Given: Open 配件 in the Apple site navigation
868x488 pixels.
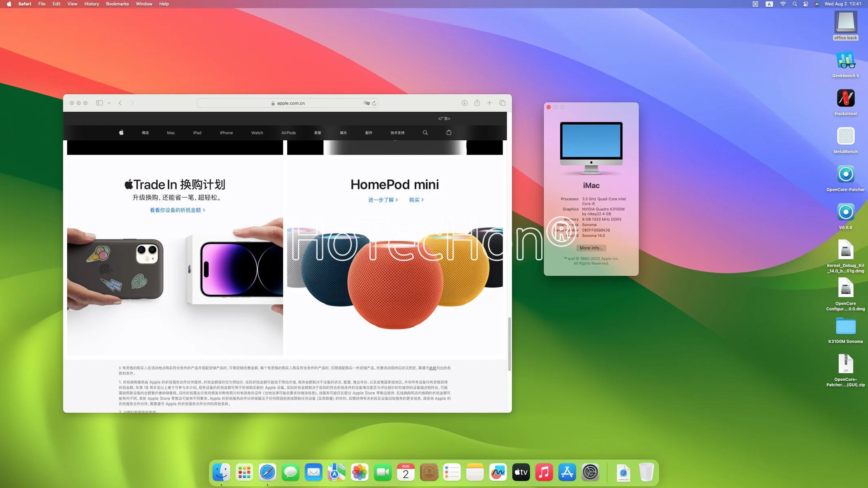Looking at the screenshot, I should (369, 133).
